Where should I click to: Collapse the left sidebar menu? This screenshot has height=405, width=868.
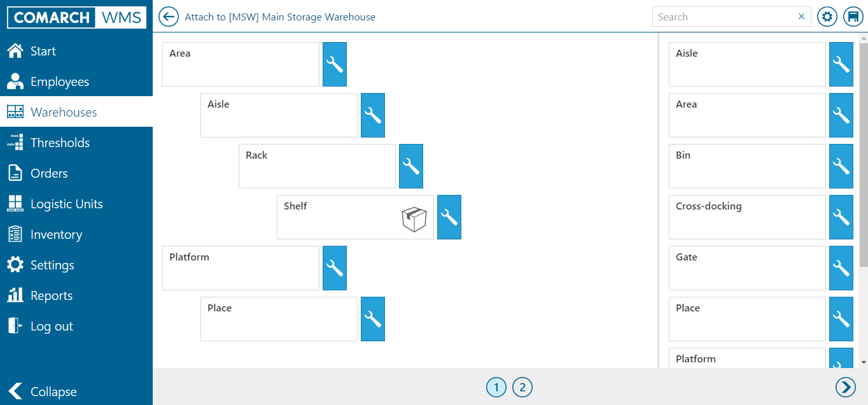pyautogui.click(x=42, y=392)
